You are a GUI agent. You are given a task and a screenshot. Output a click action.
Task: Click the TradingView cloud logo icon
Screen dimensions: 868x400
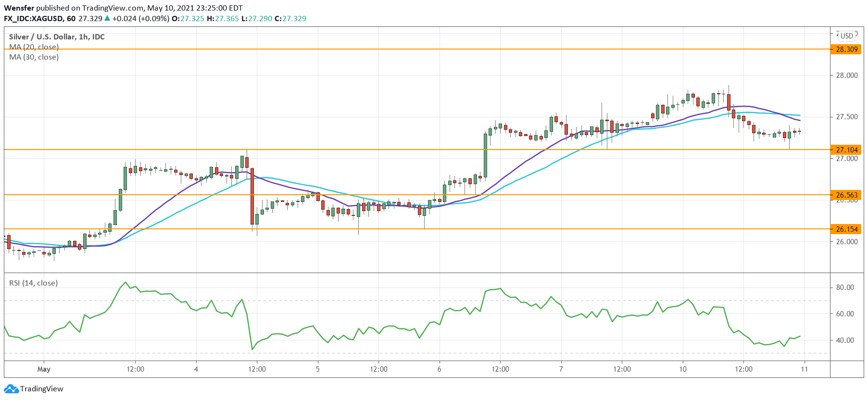pos(12,388)
